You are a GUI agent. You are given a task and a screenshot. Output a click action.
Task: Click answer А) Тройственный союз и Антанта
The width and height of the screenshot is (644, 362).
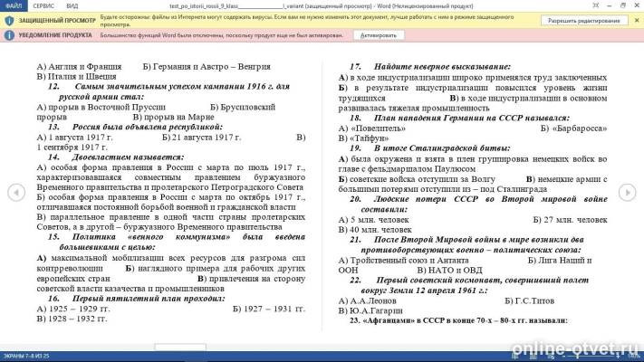[x=403, y=261]
